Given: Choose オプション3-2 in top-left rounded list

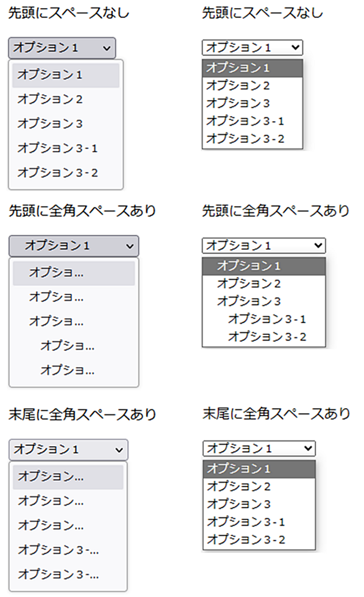Looking at the screenshot, I should click(66, 173).
